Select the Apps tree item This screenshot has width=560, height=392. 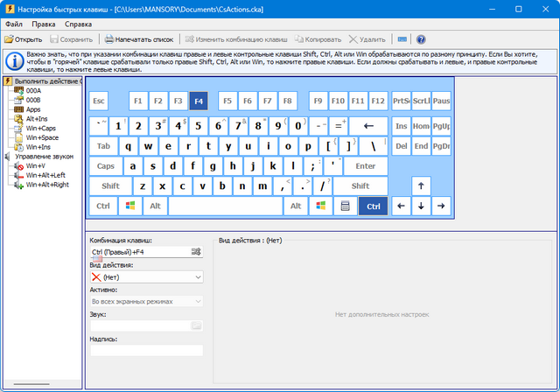click(33, 109)
